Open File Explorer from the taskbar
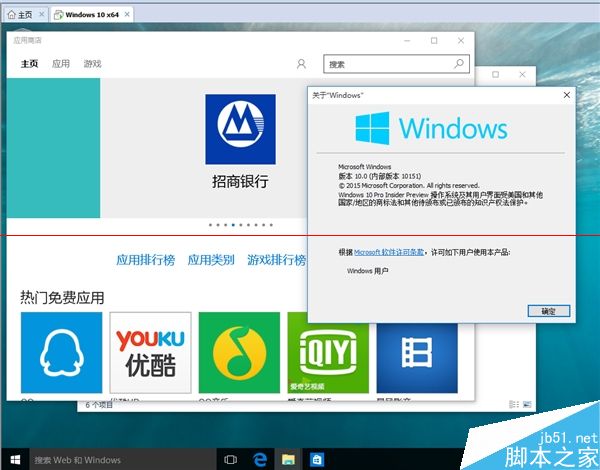The image size is (600, 470). (x=287, y=460)
